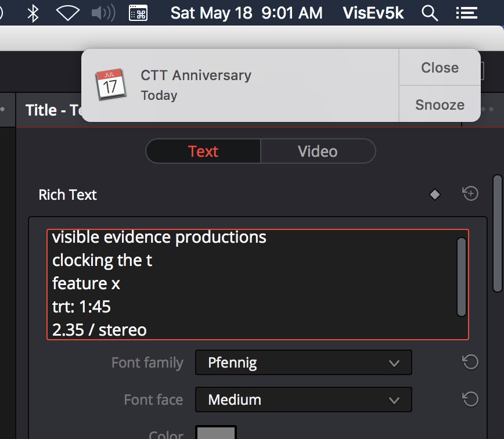Open Spotlight search in the menu bar
This screenshot has height=439, width=504.
[x=430, y=13]
